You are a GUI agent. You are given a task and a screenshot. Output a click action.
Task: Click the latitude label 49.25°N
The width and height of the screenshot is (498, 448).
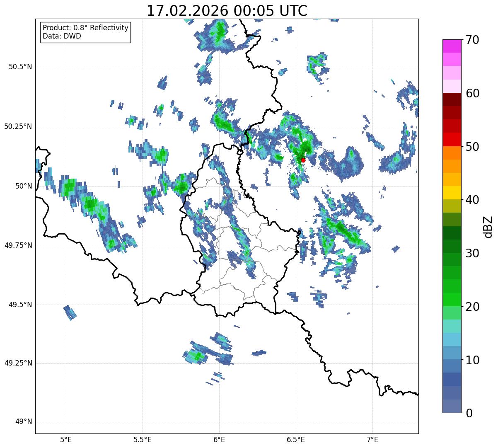pos(18,363)
